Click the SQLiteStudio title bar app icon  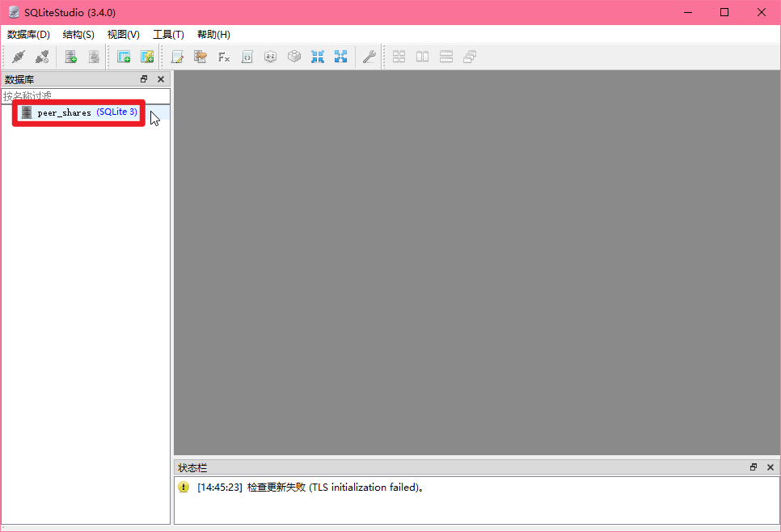(14, 12)
